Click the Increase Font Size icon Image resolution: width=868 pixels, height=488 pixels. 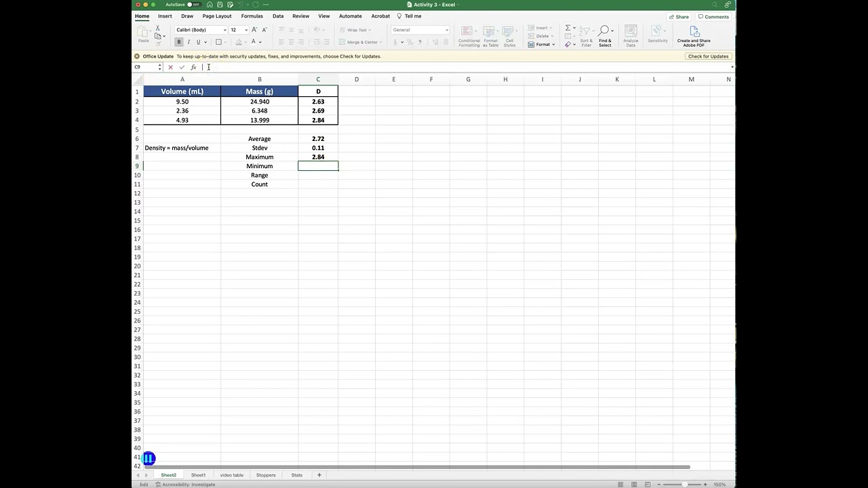pyautogui.click(x=254, y=30)
